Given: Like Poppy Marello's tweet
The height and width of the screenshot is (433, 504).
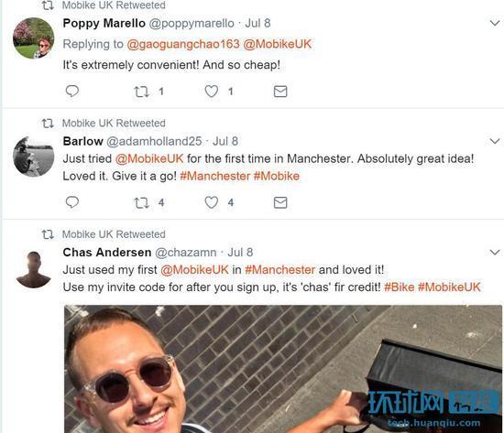Looking at the screenshot, I should tap(212, 92).
